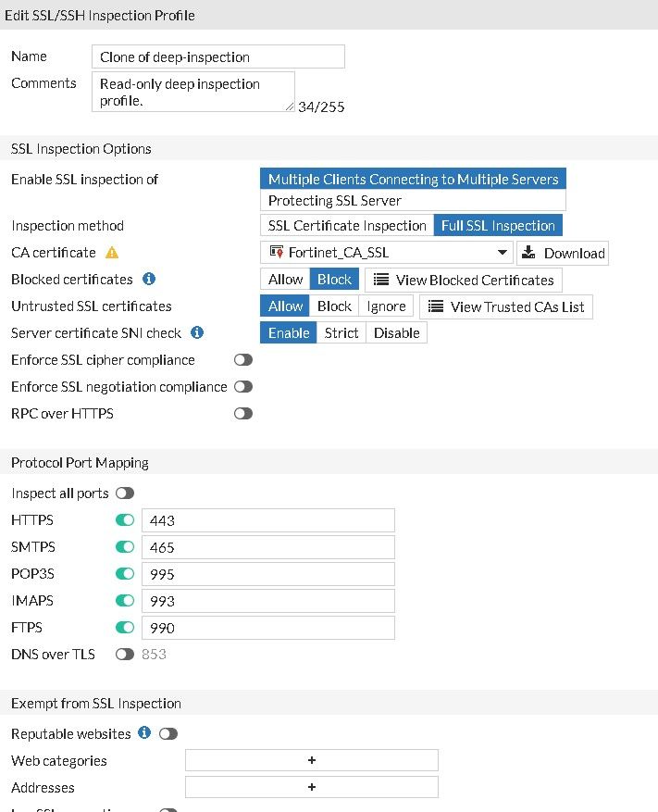Choose Strict for server certificate SNI check
658x812 pixels.
point(341,333)
